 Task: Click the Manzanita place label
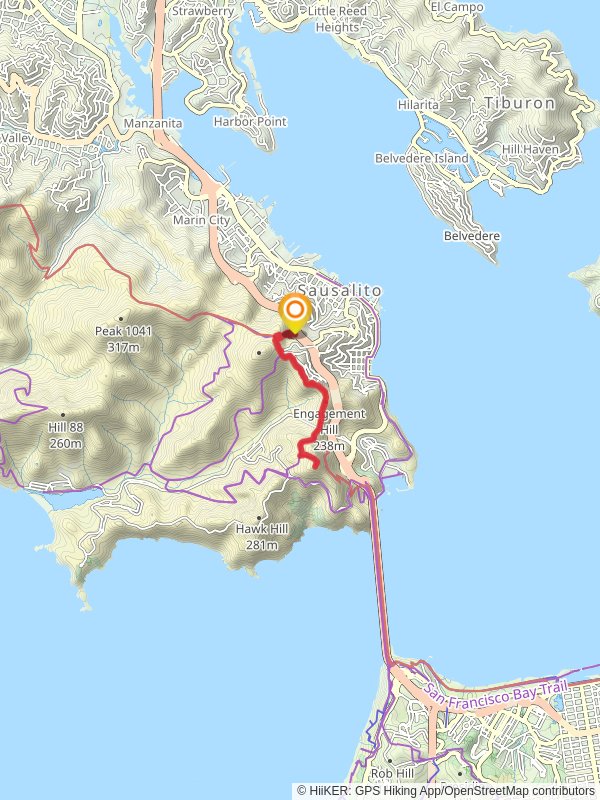[x=153, y=123]
